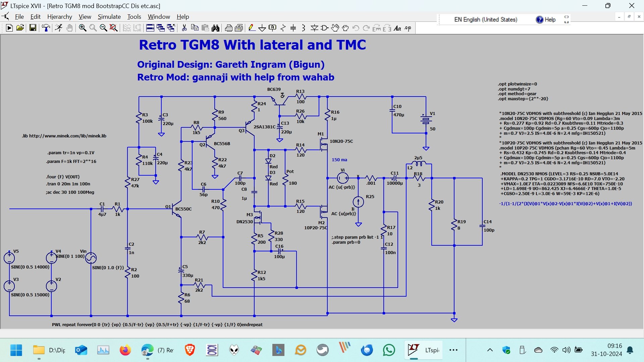Select the Zoom In magnifier
Viewport: 644px width, 362px height.
tap(83, 28)
